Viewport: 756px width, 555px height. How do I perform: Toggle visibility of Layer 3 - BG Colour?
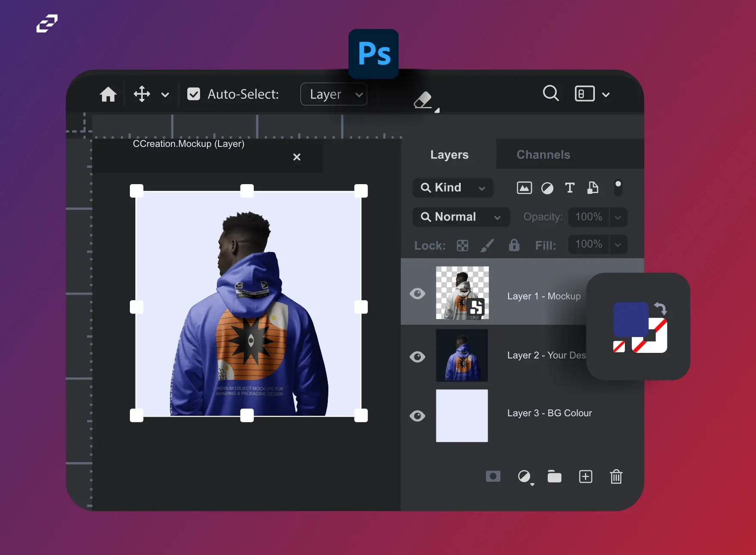[x=417, y=416]
